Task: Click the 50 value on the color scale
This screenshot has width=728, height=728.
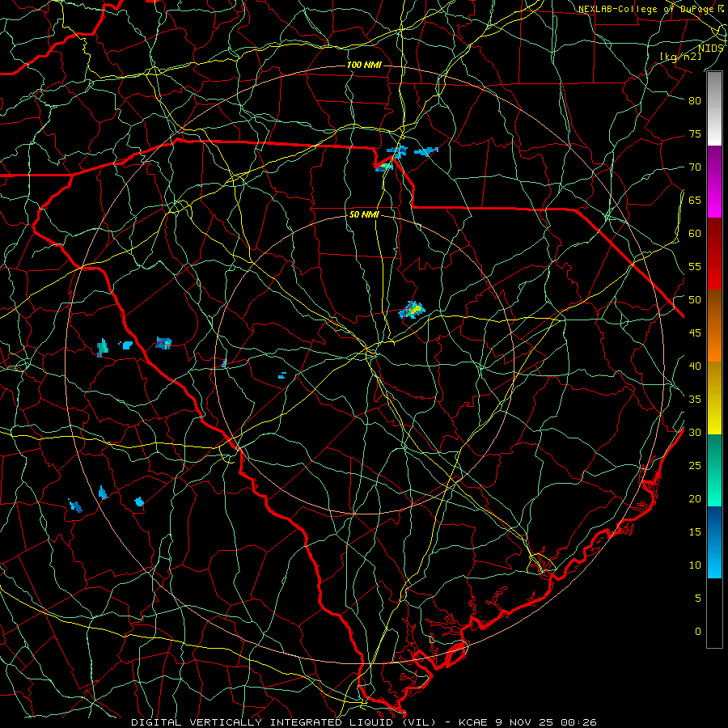Action: point(695,300)
